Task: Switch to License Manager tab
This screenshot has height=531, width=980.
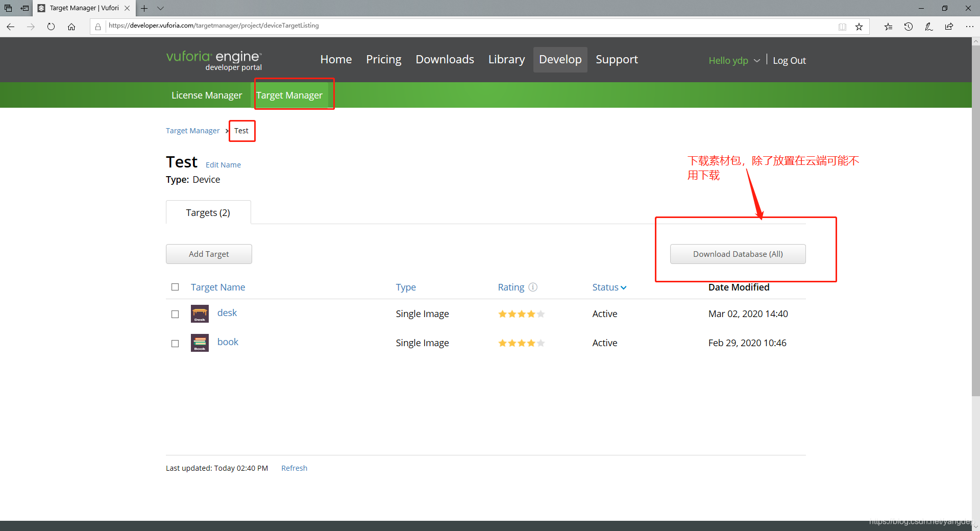Action: (207, 95)
